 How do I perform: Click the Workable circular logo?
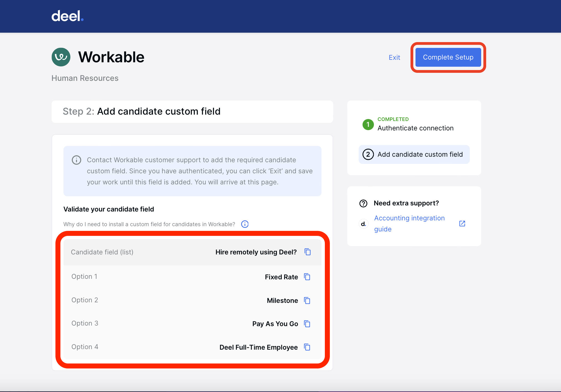pyautogui.click(x=61, y=57)
